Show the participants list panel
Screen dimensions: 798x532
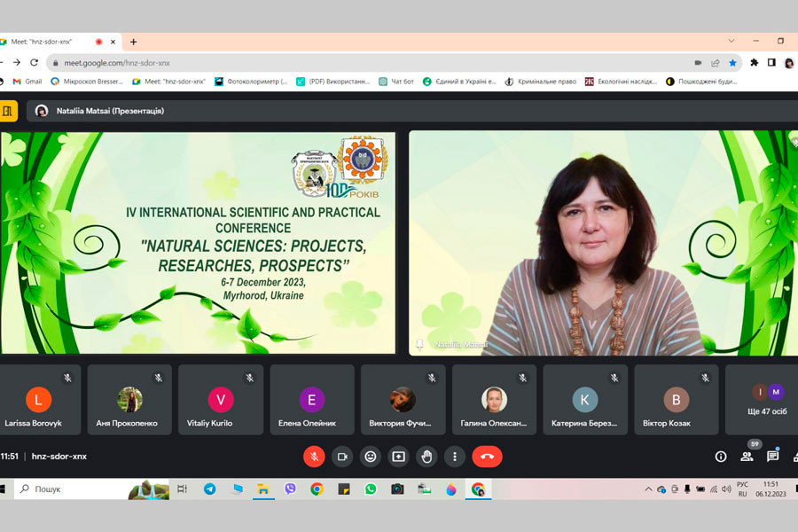[747, 457]
